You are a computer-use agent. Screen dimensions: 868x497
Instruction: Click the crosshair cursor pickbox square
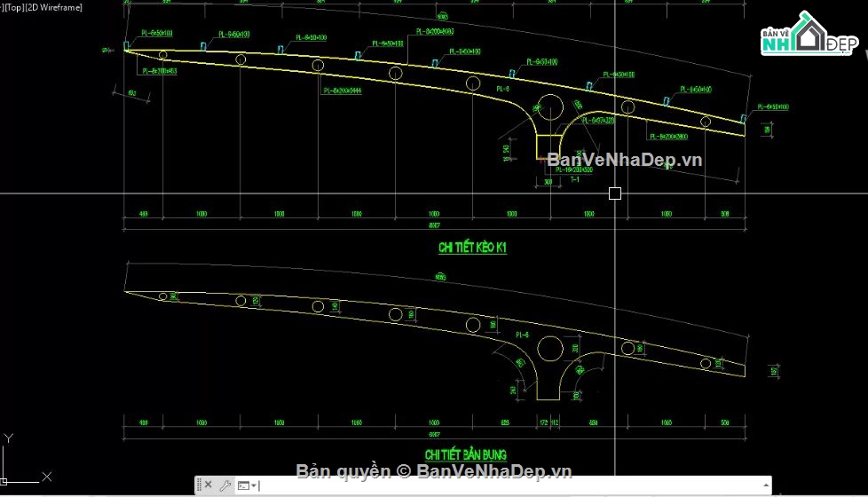click(615, 193)
